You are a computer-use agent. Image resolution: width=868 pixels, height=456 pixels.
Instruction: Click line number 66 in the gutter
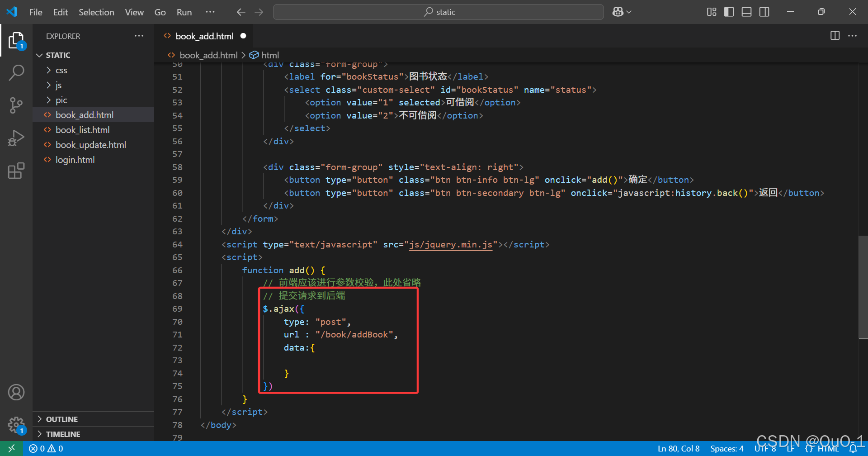coord(177,271)
